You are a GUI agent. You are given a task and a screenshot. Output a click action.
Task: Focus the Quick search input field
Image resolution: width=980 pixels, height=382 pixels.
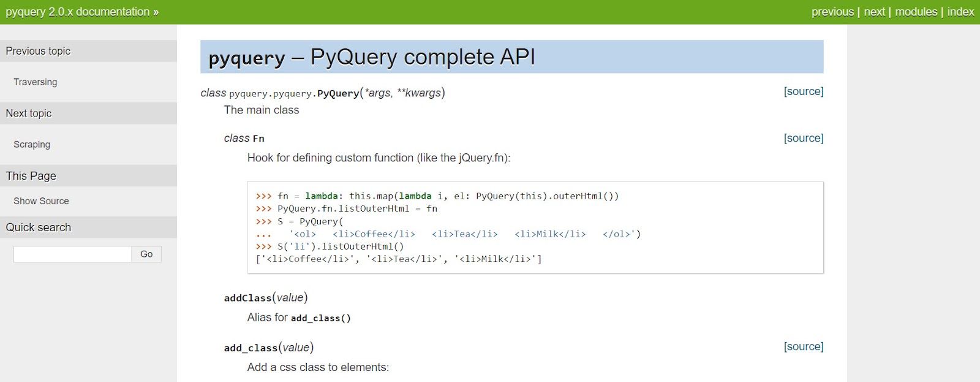pos(72,254)
